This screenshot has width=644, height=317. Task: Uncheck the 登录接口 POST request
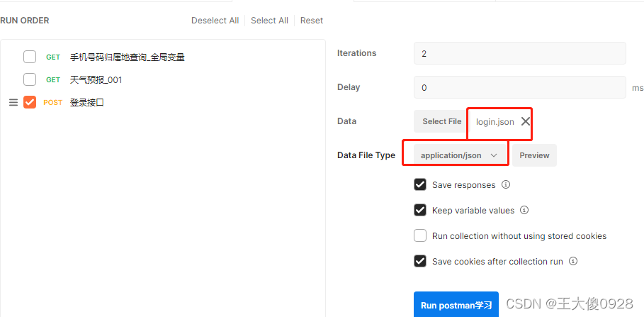point(30,102)
